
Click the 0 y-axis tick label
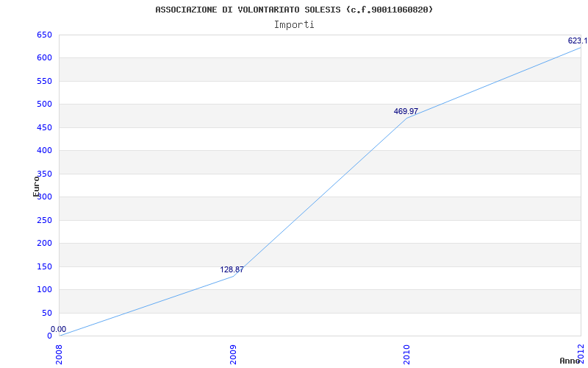coord(49,336)
